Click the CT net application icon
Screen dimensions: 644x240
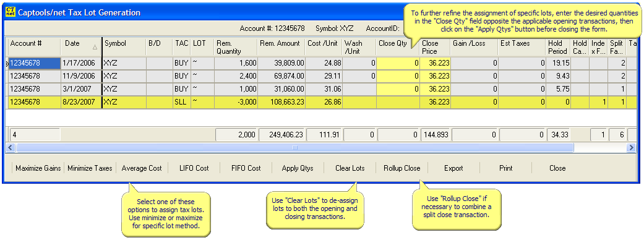point(10,12)
